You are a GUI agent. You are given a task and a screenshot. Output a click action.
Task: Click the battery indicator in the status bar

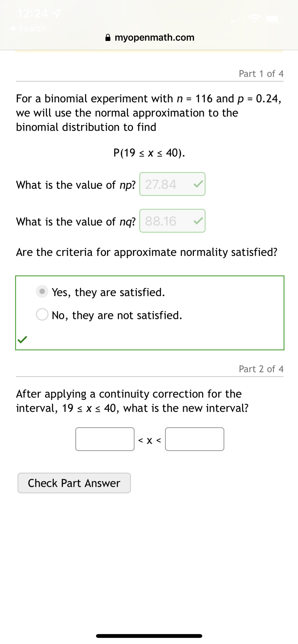coord(274,18)
